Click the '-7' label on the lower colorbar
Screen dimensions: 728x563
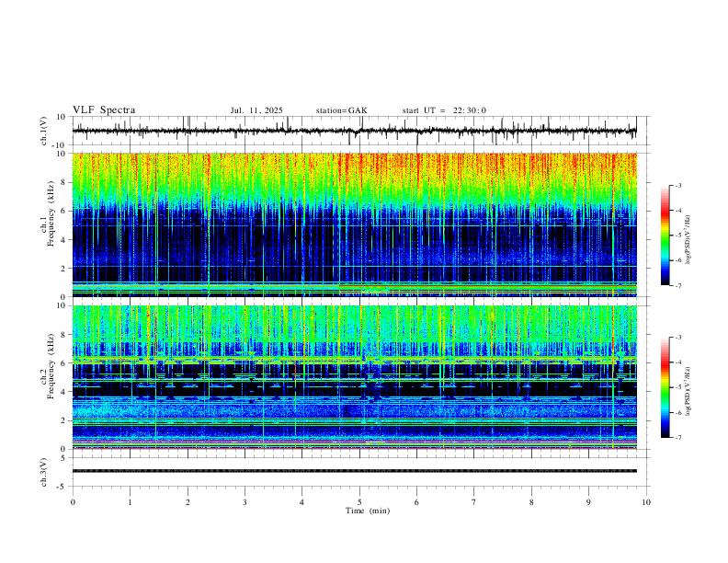677,438
